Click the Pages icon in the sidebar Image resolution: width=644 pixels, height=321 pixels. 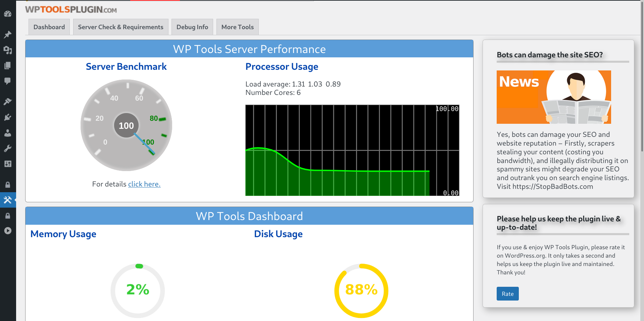pos(8,66)
